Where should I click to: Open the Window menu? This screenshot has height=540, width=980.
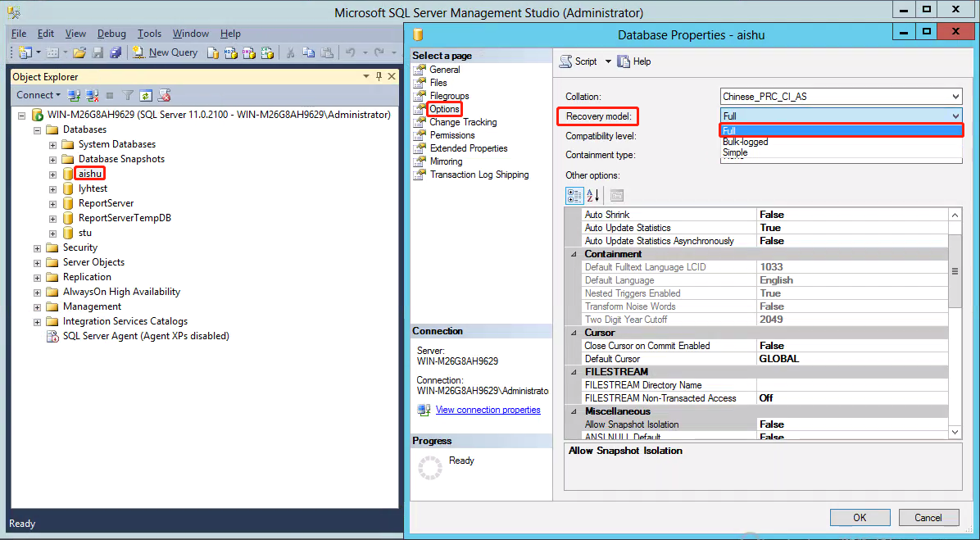point(191,34)
